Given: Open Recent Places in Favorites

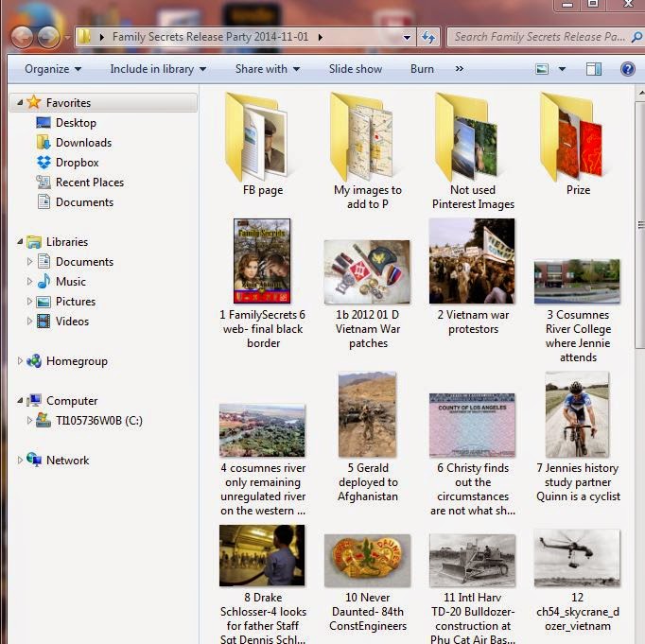Looking at the screenshot, I should click(x=79, y=183).
